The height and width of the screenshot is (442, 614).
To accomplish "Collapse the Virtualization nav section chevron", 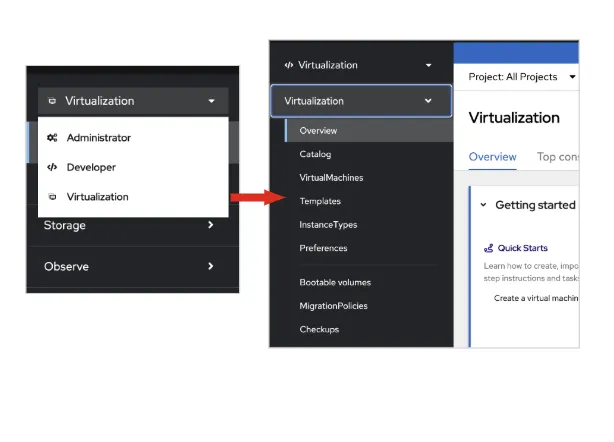I will point(428,101).
